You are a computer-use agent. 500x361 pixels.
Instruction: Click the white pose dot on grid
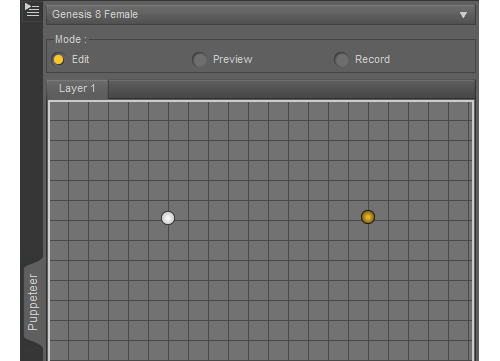pos(168,218)
